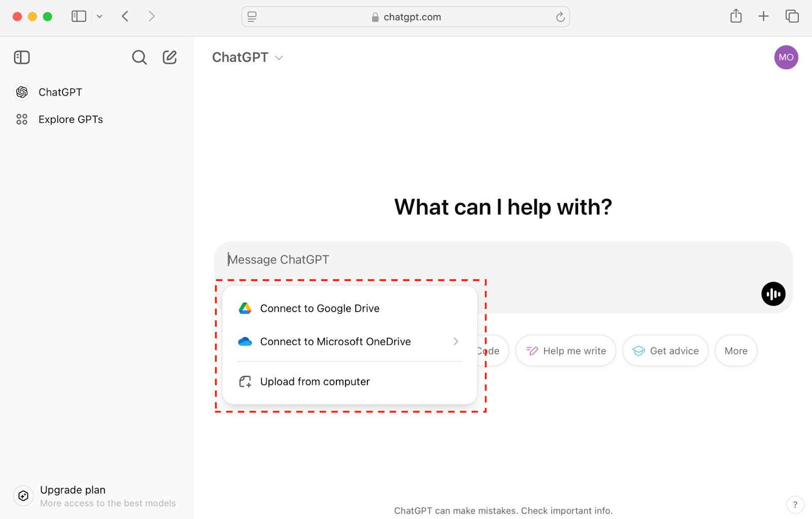Viewport: 812px width, 519px height.
Task: Go forward in Safari history
Action: [152, 17]
